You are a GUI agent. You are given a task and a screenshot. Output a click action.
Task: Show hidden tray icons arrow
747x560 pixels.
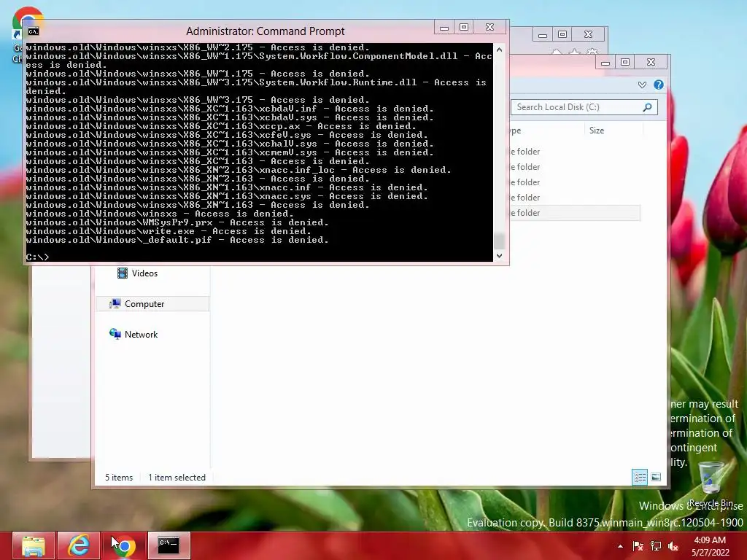click(620, 546)
